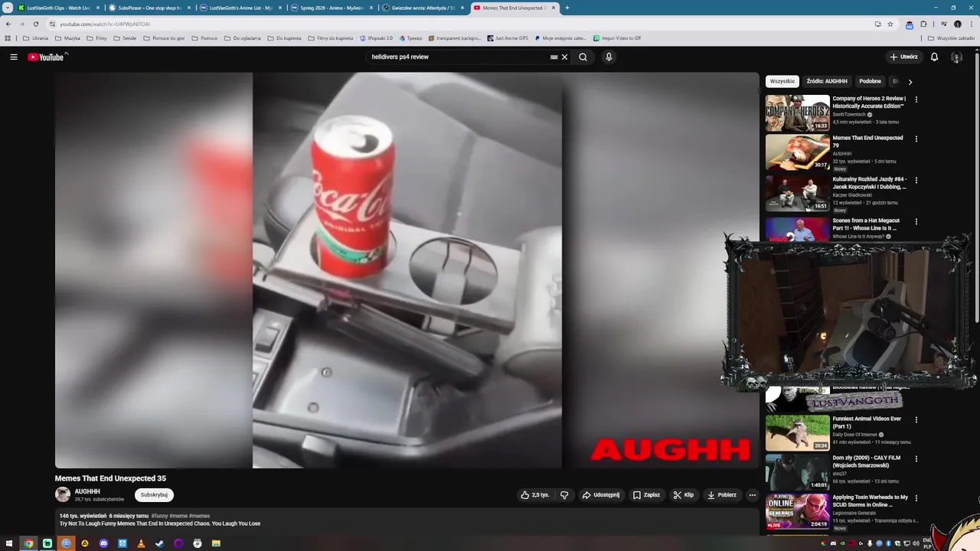This screenshot has height=551, width=980.
Task: Clear the search box with the X icon
Action: [565, 57]
